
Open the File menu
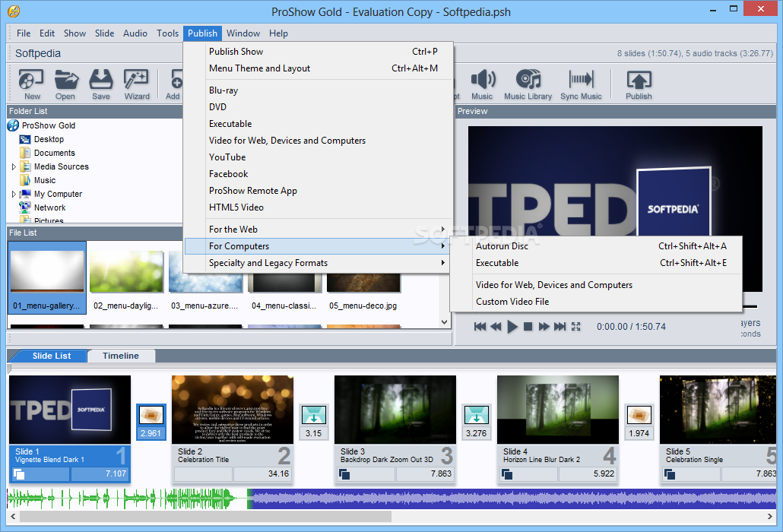pyautogui.click(x=24, y=33)
